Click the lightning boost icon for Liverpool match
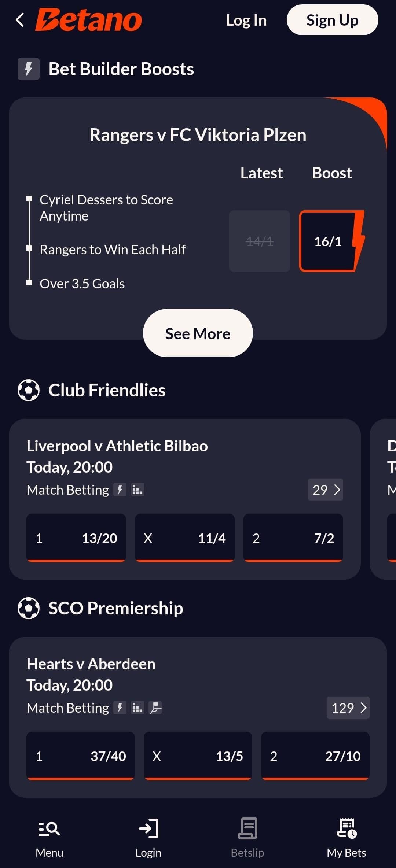 point(120,490)
